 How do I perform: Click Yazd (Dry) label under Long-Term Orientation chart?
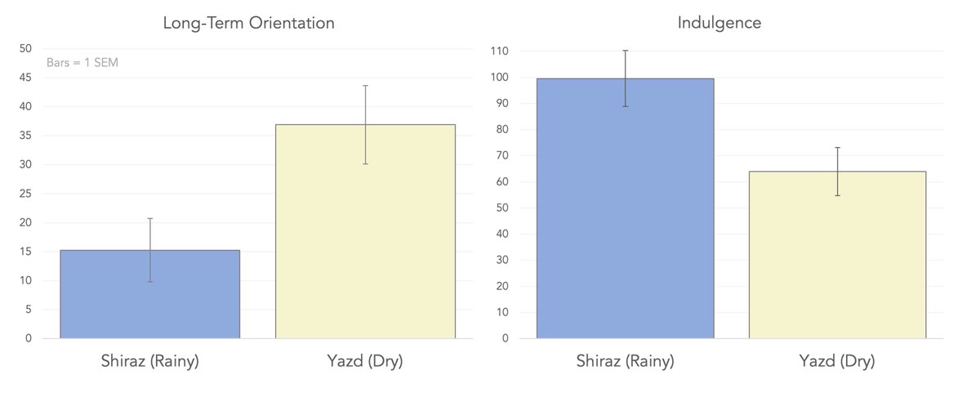coord(365,361)
